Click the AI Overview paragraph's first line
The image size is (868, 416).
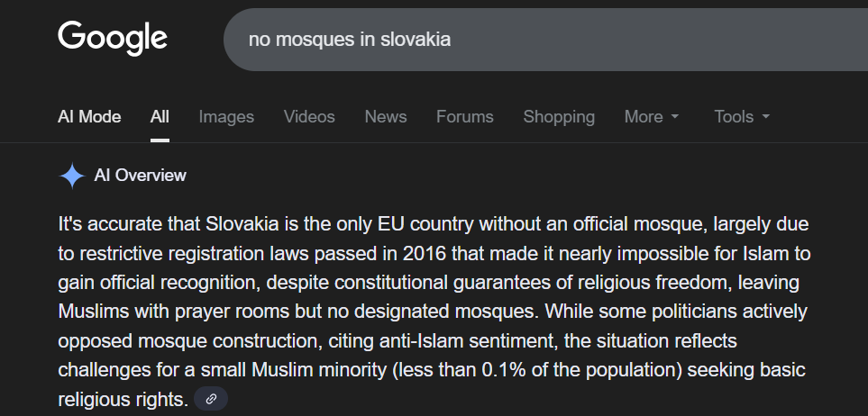click(x=433, y=223)
